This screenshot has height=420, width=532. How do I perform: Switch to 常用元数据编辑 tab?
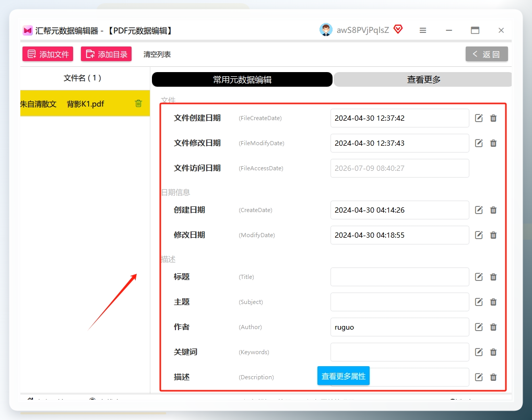tap(242, 79)
